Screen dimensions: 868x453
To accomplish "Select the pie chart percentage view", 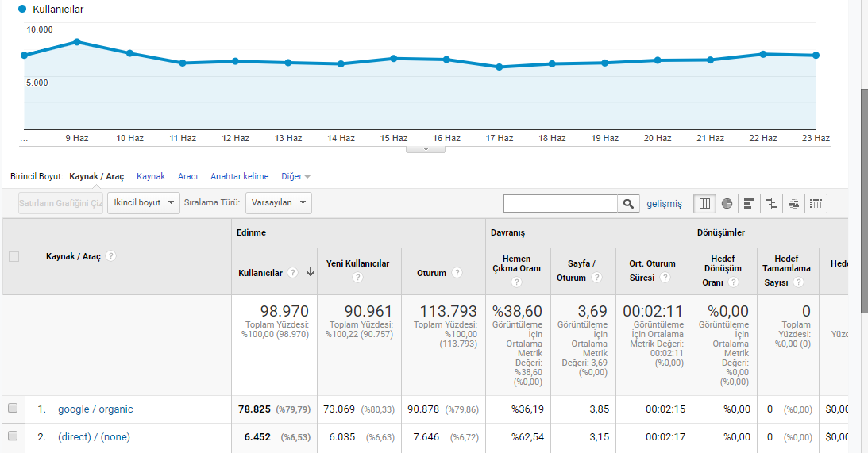I will [x=727, y=204].
